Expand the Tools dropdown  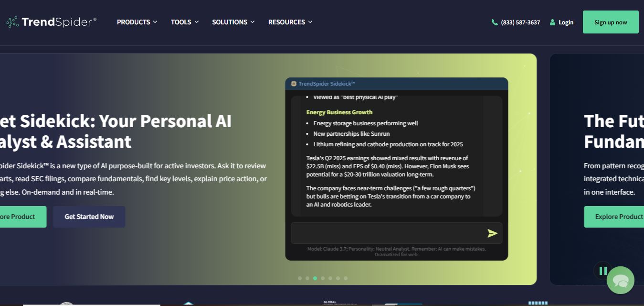click(x=185, y=22)
